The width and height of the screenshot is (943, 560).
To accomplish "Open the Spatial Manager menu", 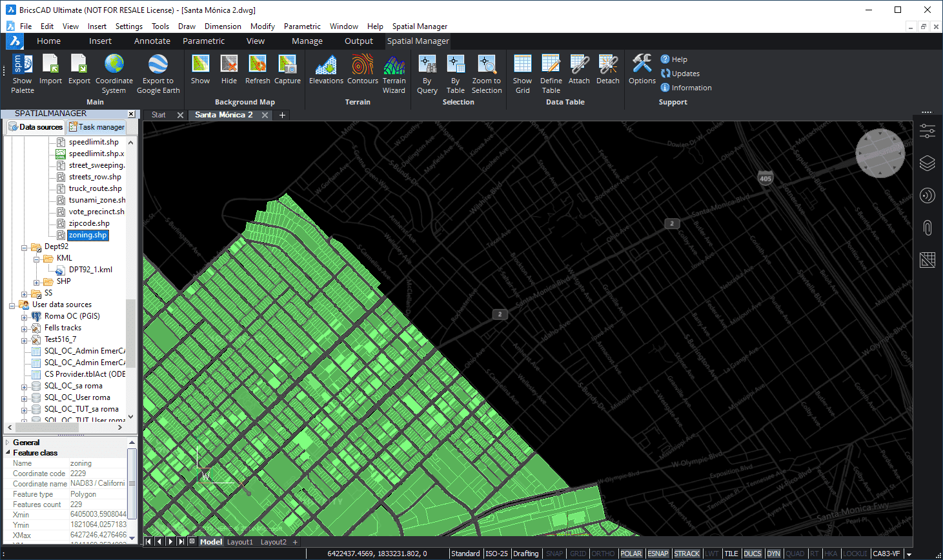I will 420,26.
